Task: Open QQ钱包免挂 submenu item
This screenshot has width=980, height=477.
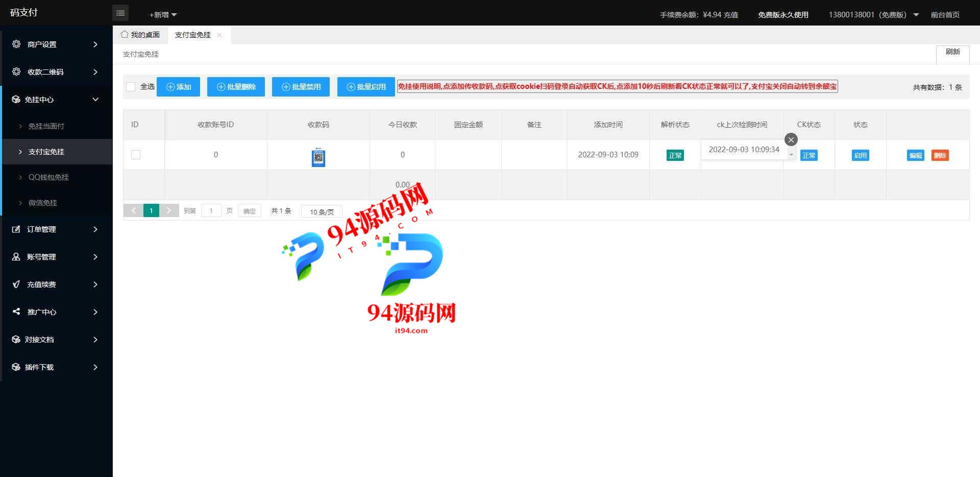Action: pos(57,177)
